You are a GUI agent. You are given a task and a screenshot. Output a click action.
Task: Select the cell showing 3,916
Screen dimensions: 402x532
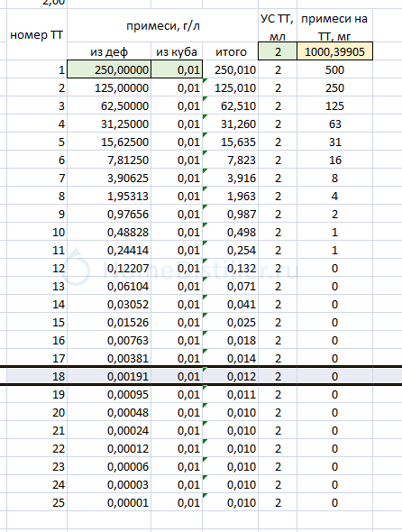(231, 178)
